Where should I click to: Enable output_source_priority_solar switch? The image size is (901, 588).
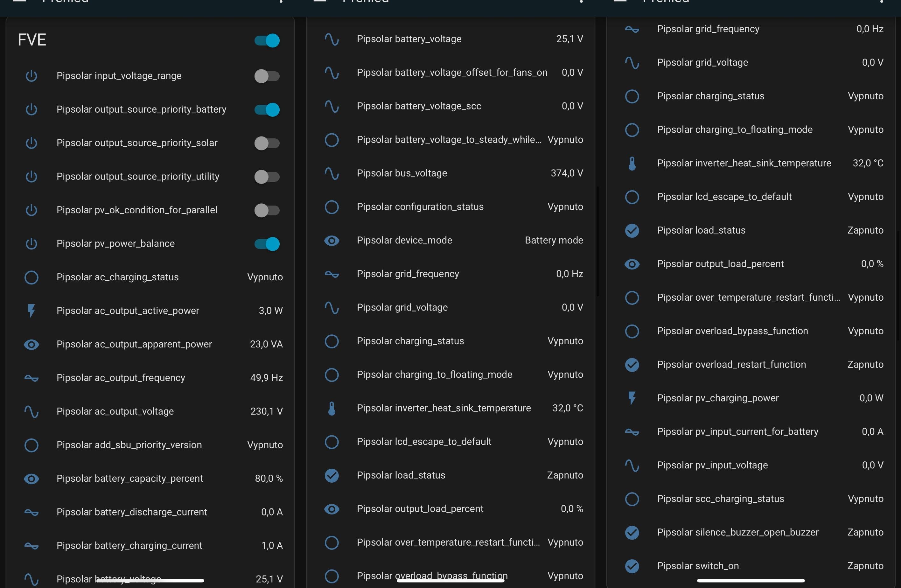267,143
